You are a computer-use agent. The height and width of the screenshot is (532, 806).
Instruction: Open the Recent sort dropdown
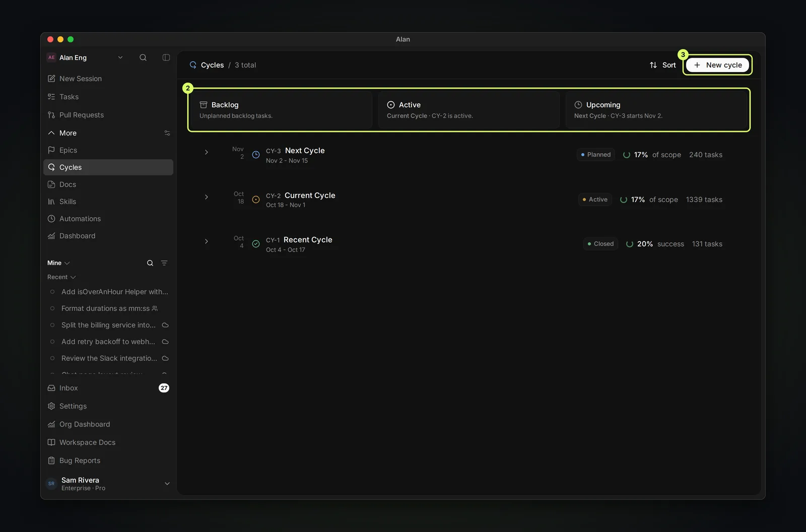pos(61,277)
